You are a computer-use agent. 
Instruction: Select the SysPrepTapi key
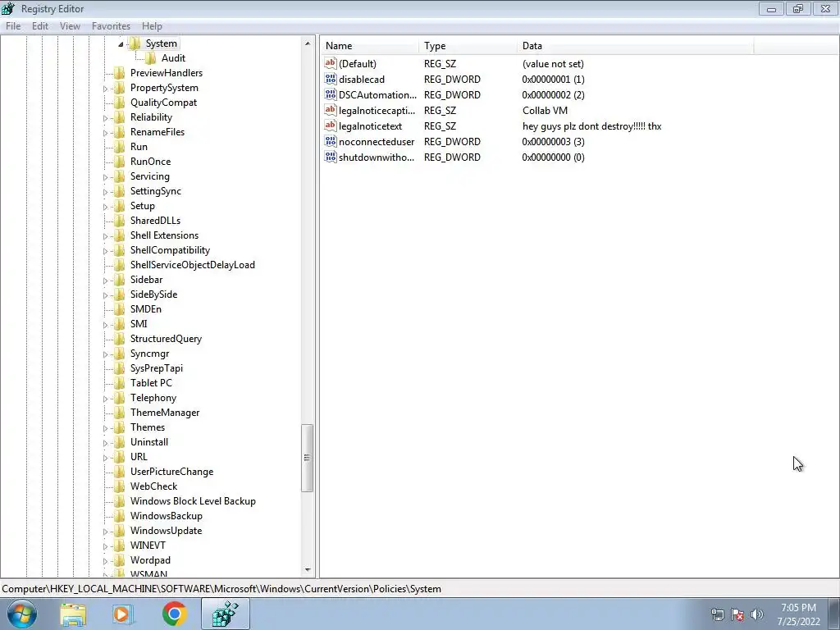(x=157, y=368)
